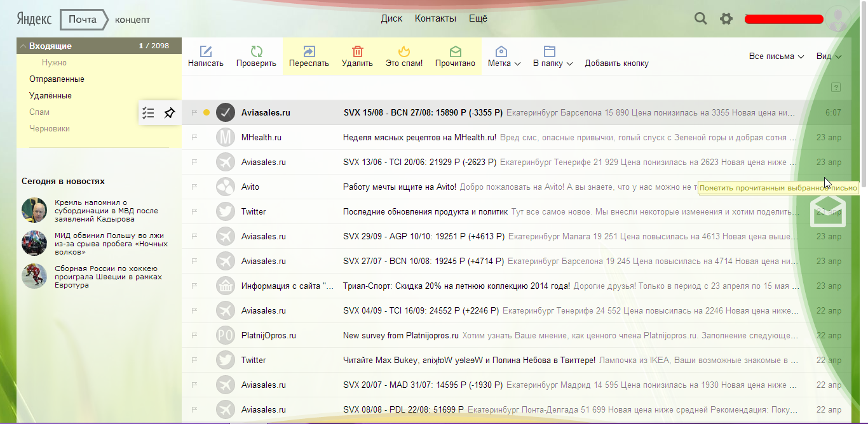The image size is (868, 424).
Task: Open the Отправленные folder
Action: [x=57, y=79]
